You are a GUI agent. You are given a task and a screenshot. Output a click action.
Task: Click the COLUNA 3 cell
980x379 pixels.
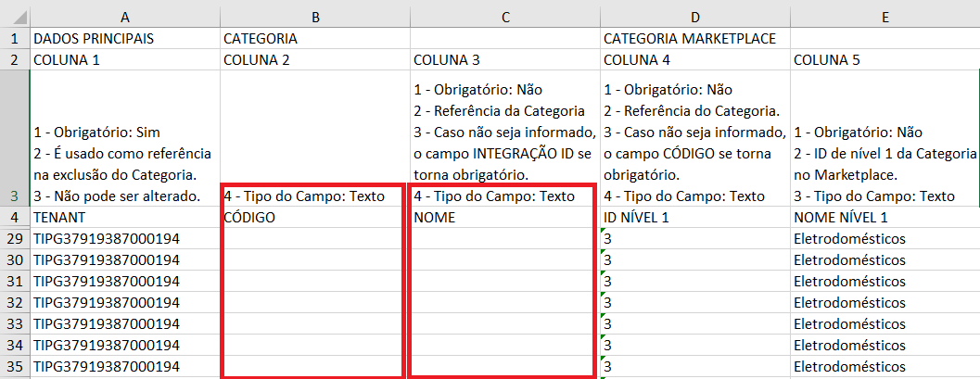pos(504,60)
